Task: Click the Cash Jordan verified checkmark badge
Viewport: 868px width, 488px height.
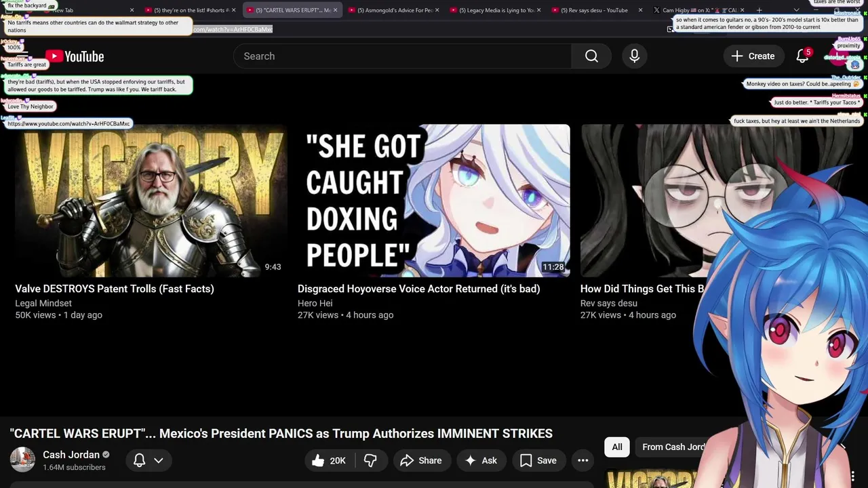Action: click(106, 455)
